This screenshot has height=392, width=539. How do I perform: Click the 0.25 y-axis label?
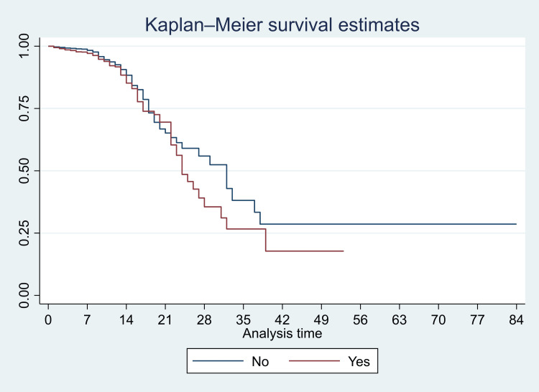(24, 233)
